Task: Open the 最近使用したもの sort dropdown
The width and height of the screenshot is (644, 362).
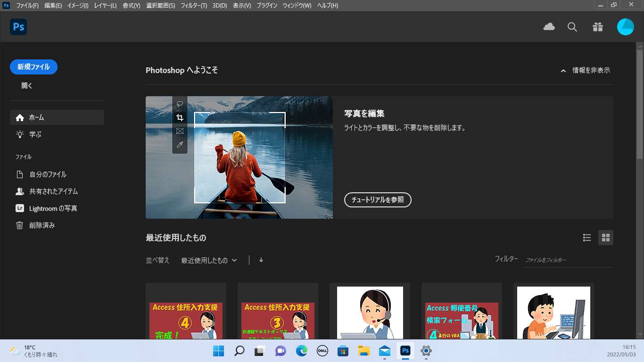Action: (x=209, y=260)
